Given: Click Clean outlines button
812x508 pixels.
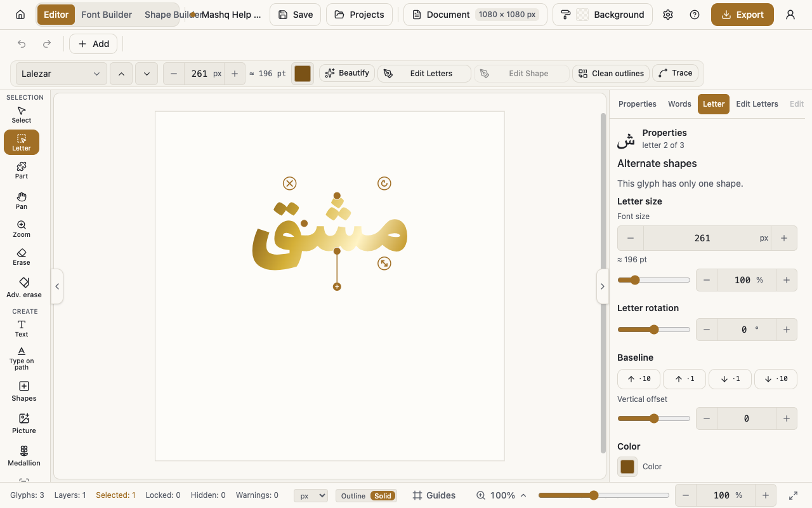Looking at the screenshot, I should [x=611, y=74].
